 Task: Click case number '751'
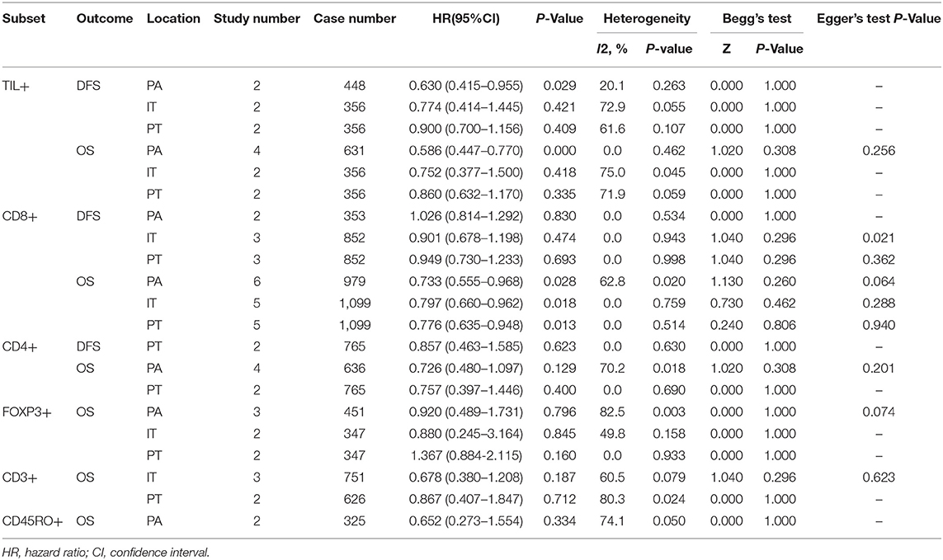(x=355, y=478)
